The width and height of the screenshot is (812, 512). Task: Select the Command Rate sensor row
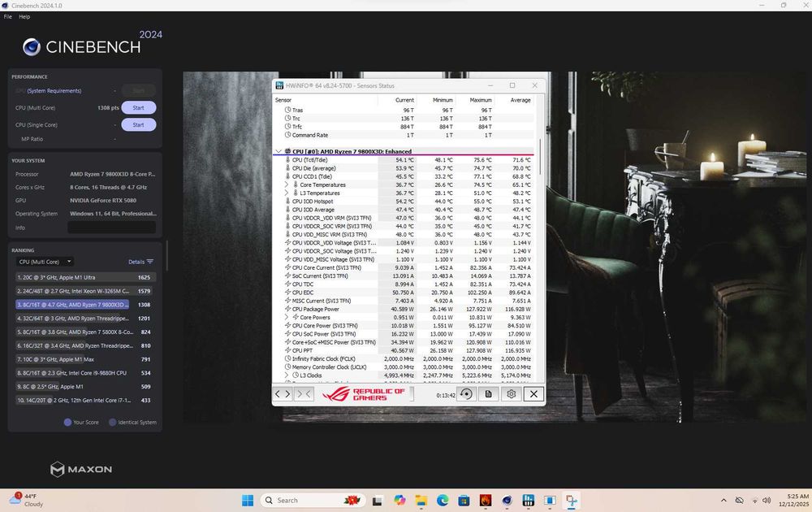click(404, 135)
